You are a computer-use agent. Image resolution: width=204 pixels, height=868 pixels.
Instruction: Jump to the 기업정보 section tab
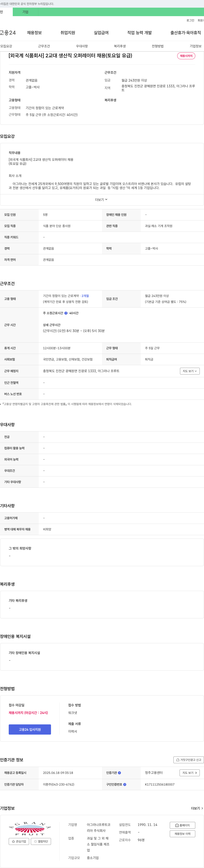point(195,46)
